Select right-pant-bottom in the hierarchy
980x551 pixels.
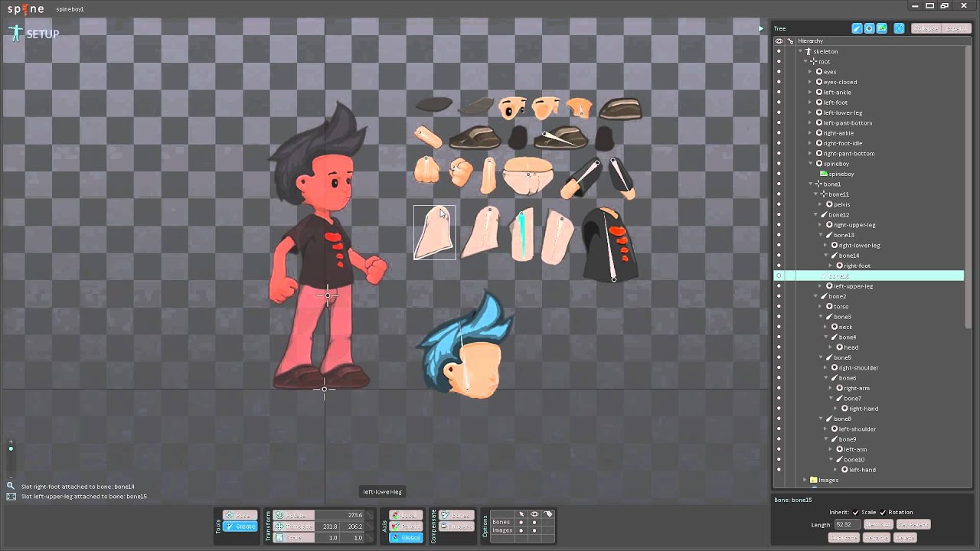[849, 153]
